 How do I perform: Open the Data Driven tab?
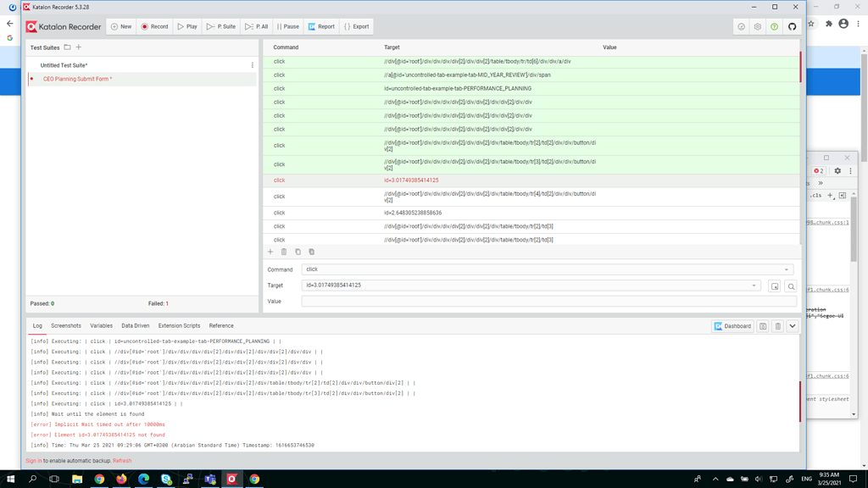click(136, 326)
